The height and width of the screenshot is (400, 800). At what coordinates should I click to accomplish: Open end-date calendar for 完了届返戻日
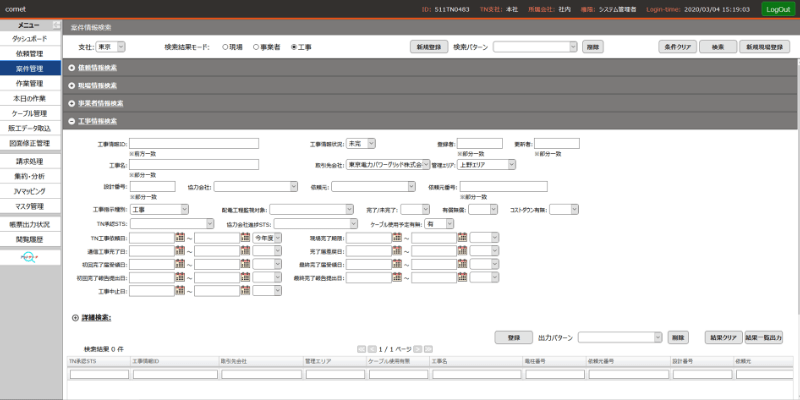(462, 251)
